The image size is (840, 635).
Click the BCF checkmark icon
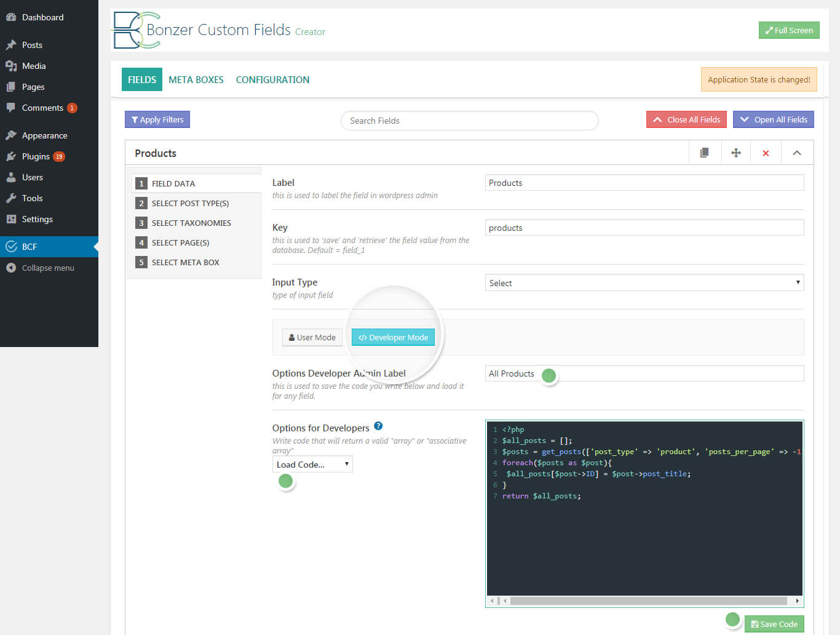10,247
